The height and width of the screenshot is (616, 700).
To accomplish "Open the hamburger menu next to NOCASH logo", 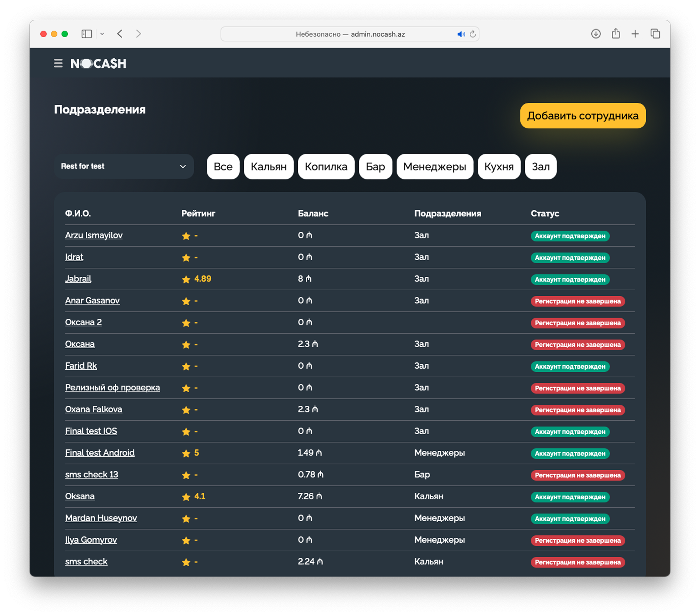I will click(58, 63).
